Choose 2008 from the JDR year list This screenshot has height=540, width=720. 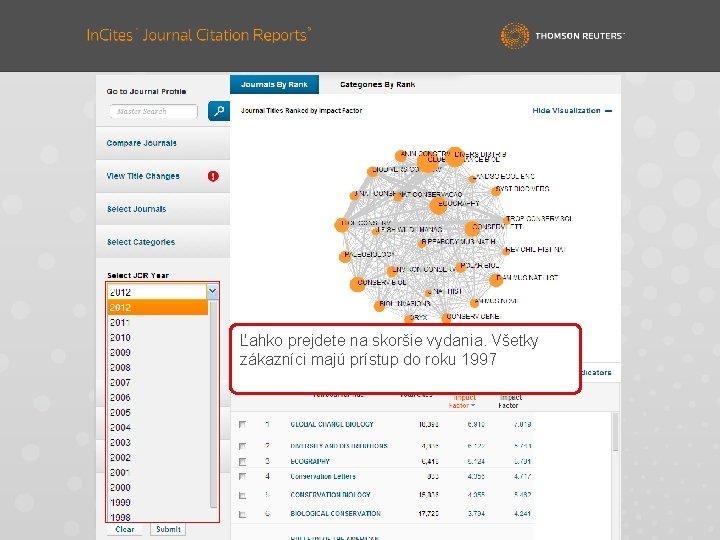[x=158, y=367]
